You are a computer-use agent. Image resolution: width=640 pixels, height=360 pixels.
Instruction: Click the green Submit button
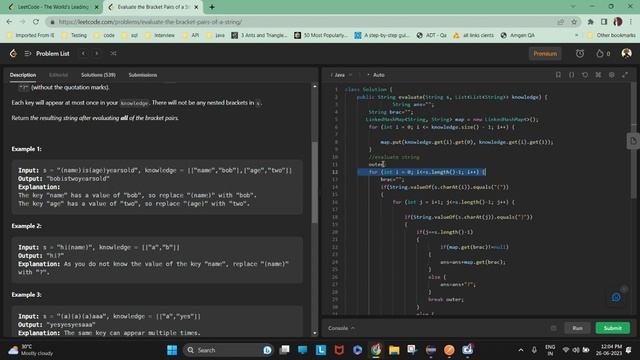point(613,328)
